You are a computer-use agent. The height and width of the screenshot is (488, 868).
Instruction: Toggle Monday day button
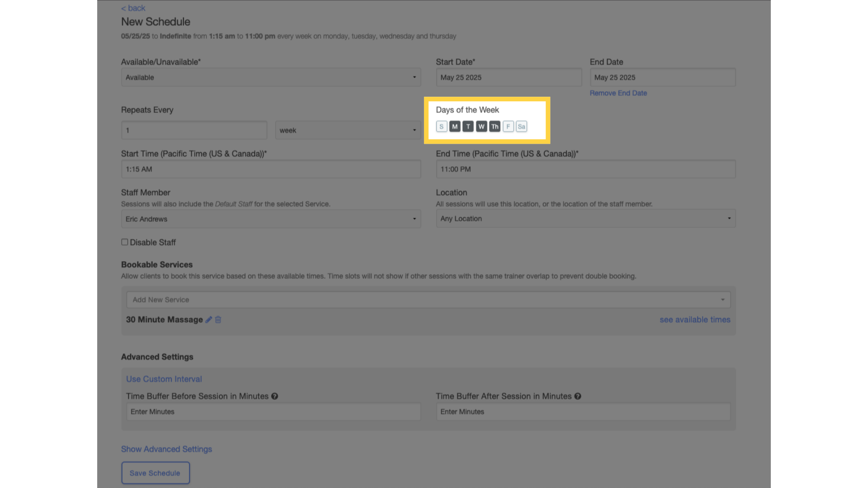[x=455, y=127]
